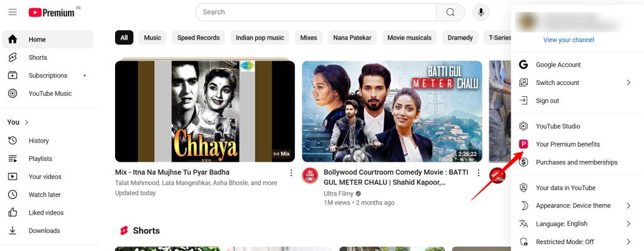Click Ultra Filmy channel avatar
Screen dimensions: 644x251
tap(310, 176)
